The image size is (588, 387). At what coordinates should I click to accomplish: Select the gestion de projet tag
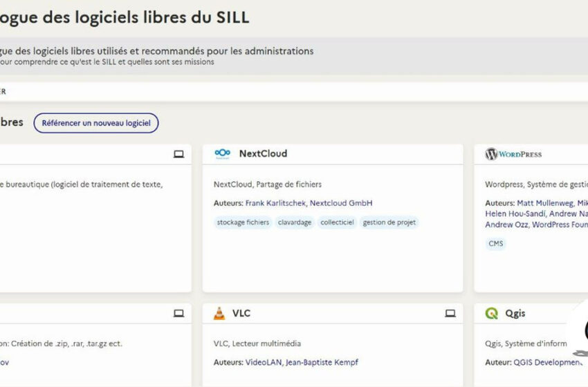[389, 223]
